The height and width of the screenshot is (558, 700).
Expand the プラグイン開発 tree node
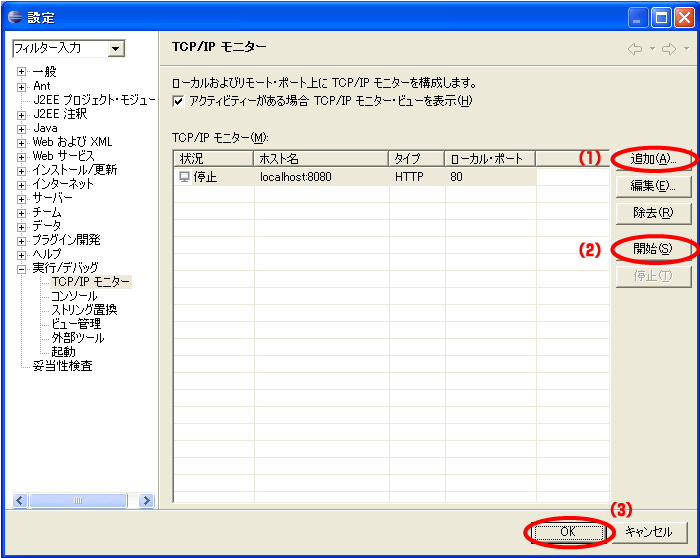pos(21,241)
